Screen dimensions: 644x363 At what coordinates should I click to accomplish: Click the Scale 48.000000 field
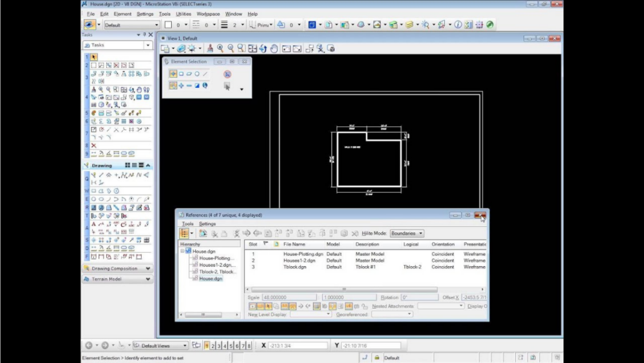(289, 297)
